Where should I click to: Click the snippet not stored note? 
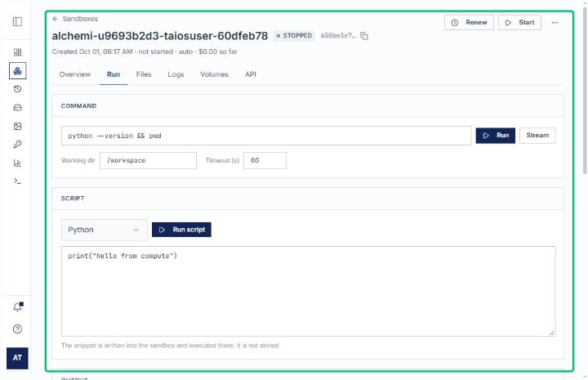tap(171, 345)
